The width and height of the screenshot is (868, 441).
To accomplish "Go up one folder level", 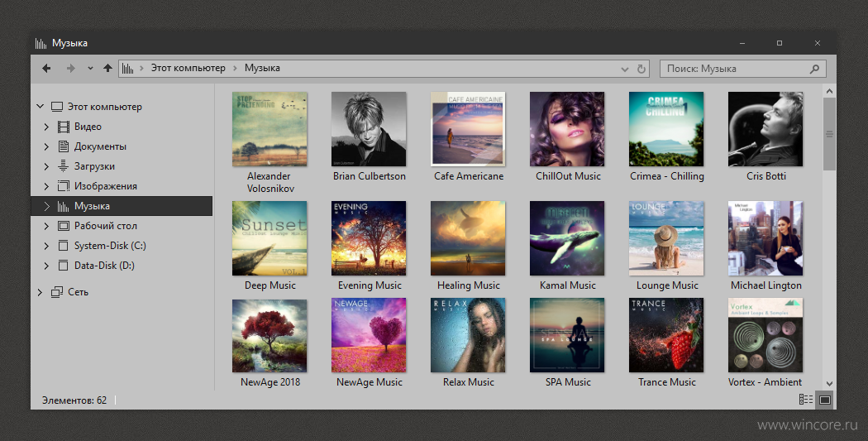I will click(107, 68).
